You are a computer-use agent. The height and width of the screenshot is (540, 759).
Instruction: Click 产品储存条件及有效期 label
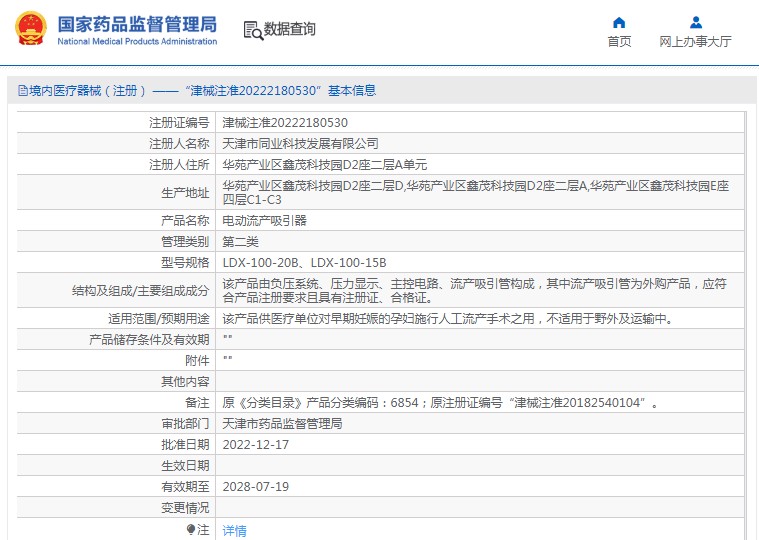click(x=149, y=340)
